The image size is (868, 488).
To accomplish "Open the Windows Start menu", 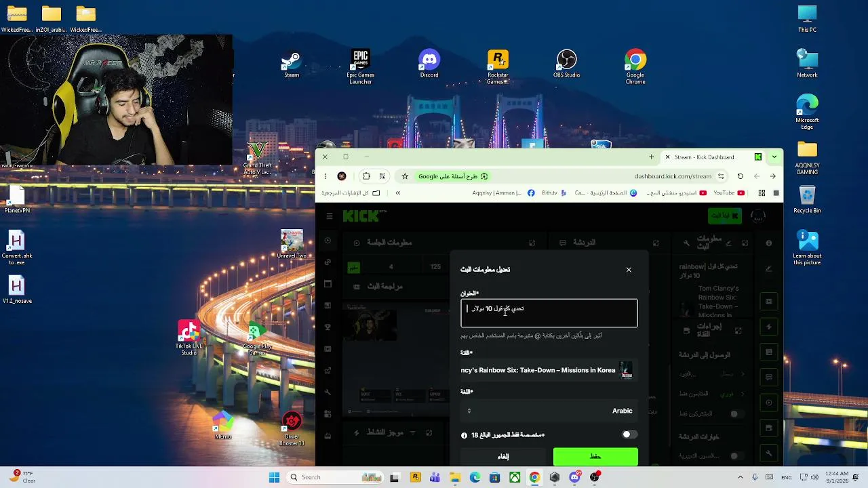I will pyautogui.click(x=274, y=477).
